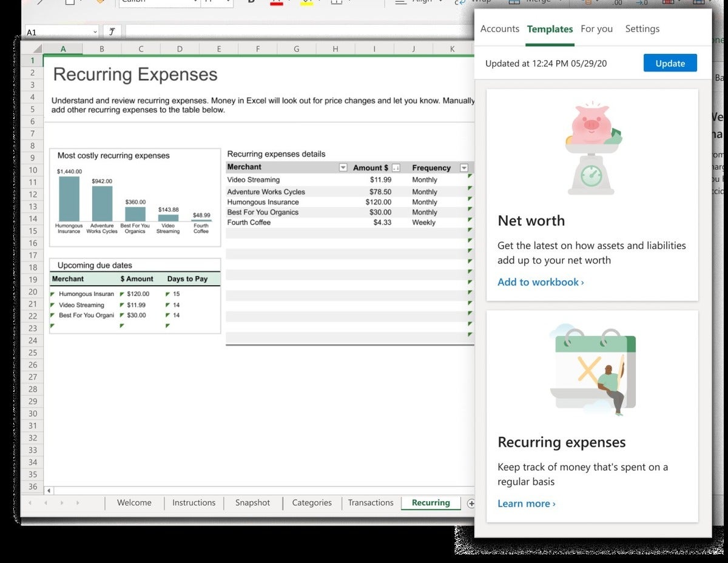Switch to the Welcome sheet tab
Screen dimensions: 728x563
[134, 502]
